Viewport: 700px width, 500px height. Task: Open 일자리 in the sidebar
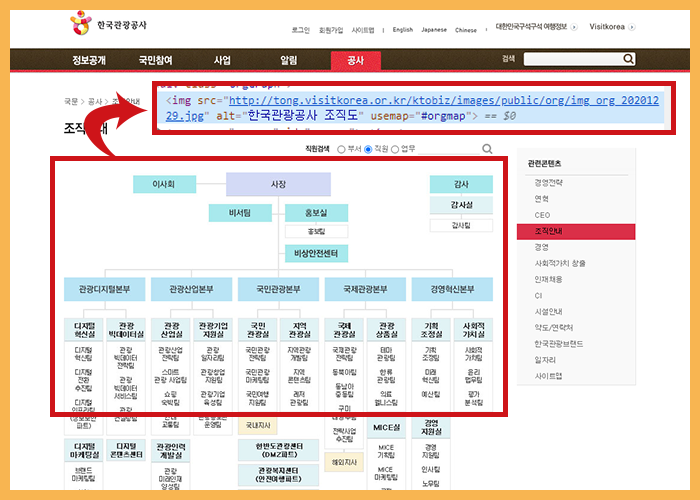pyautogui.click(x=545, y=360)
